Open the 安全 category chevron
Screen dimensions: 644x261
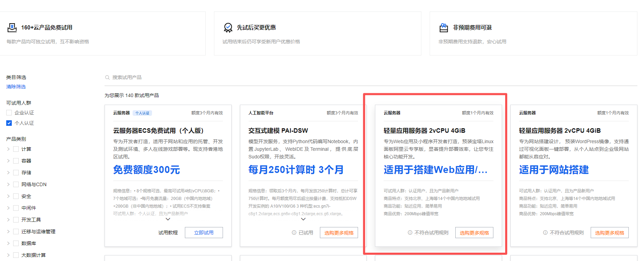pyautogui.click(x=8, y=196)
